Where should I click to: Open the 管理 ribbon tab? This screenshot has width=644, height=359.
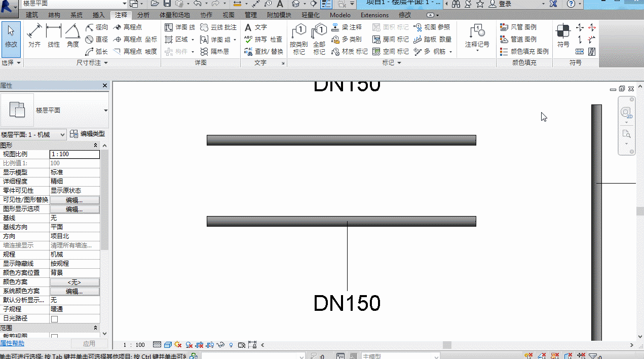(251, 15)
